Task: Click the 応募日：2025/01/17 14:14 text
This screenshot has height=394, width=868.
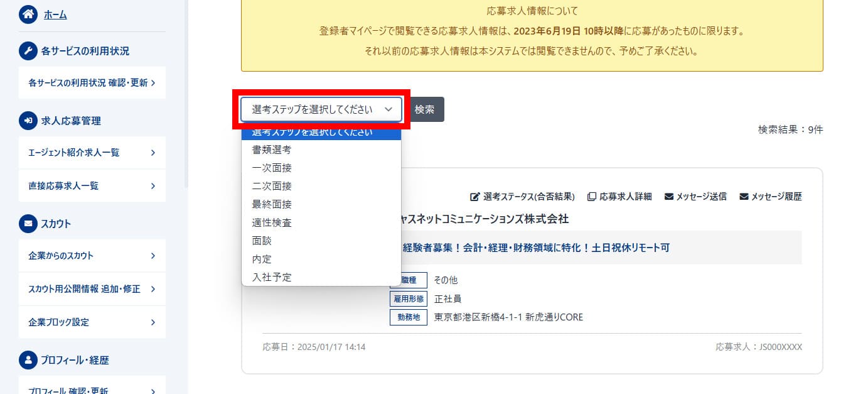Action: coord(314,347)
